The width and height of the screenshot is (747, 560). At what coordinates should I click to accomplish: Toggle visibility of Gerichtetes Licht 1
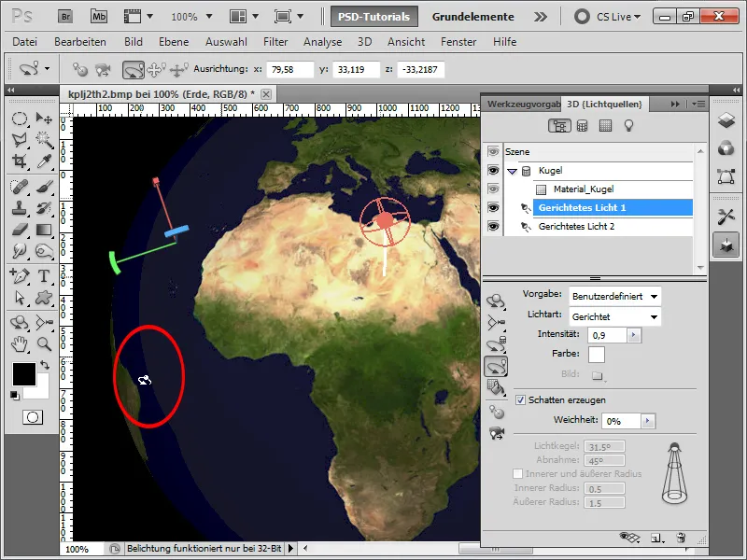click(493, 207)
